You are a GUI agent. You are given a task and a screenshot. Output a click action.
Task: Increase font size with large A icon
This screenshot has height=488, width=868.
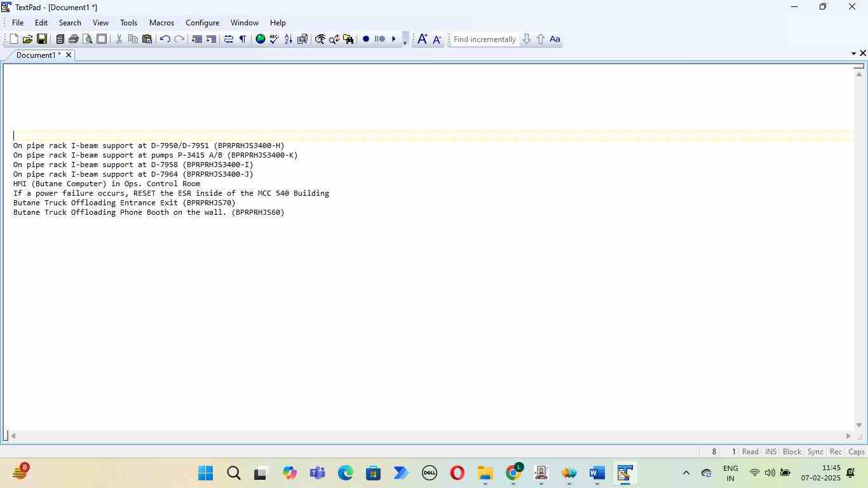click(422, 39)
